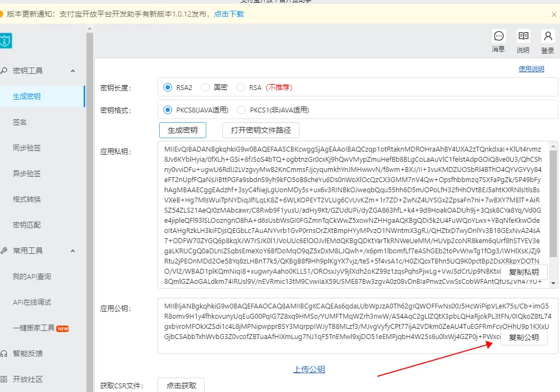560x392 pixels.
Task: Click the shield key logo icon
Action: (x=5, y=41)
